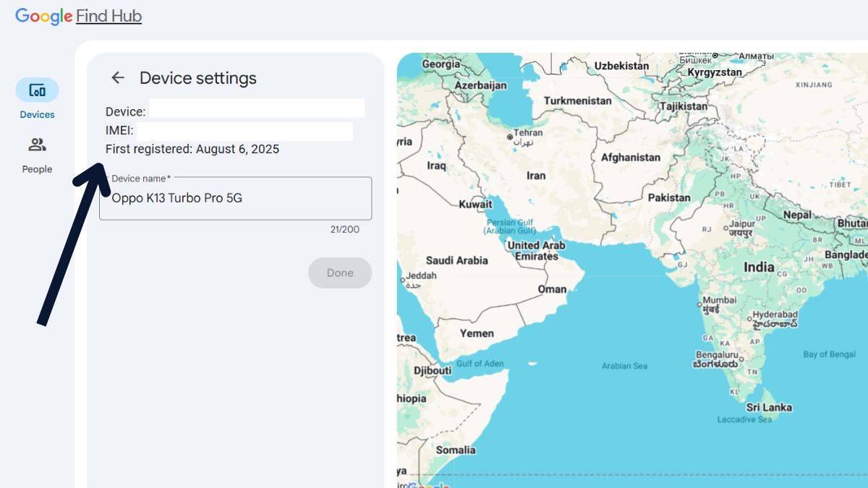Click the Device name text field

(235, 198)
